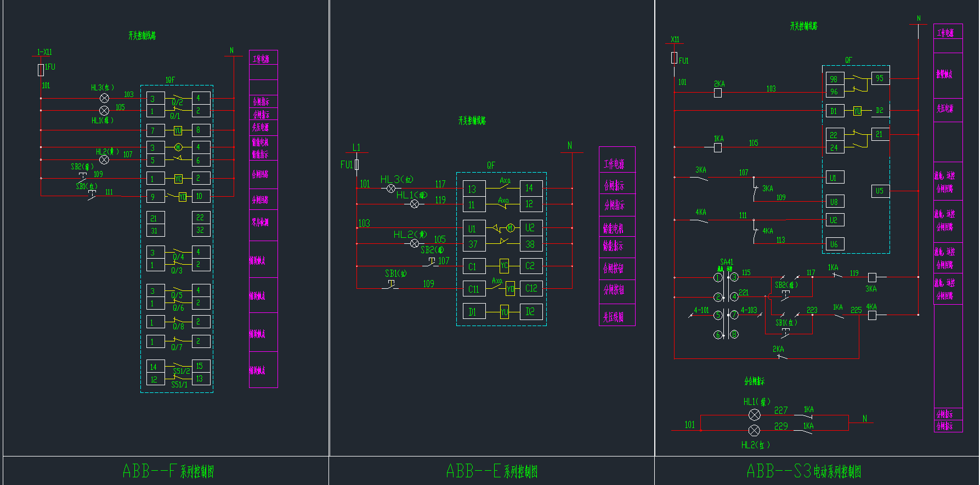Click terminal box 98 in QF block
This screenshot has width=980, height=485.
(x=835, y=79)
